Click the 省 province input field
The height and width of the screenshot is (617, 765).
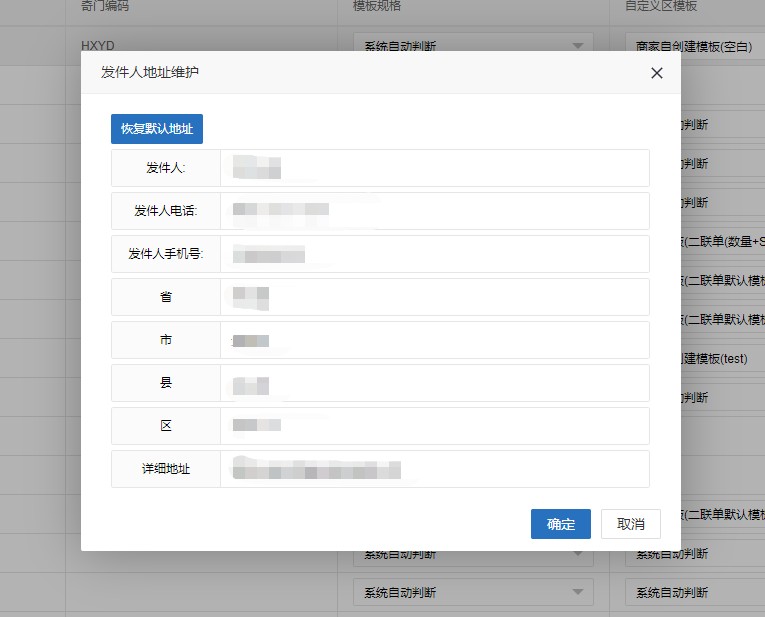pyautogui.click(x=434, y=297)
